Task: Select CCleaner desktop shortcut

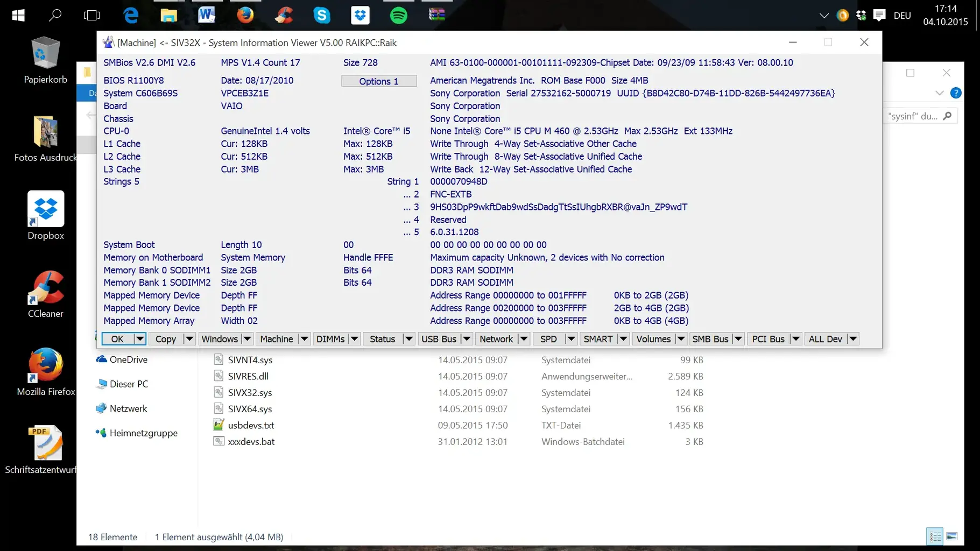Action: [46, 294]
